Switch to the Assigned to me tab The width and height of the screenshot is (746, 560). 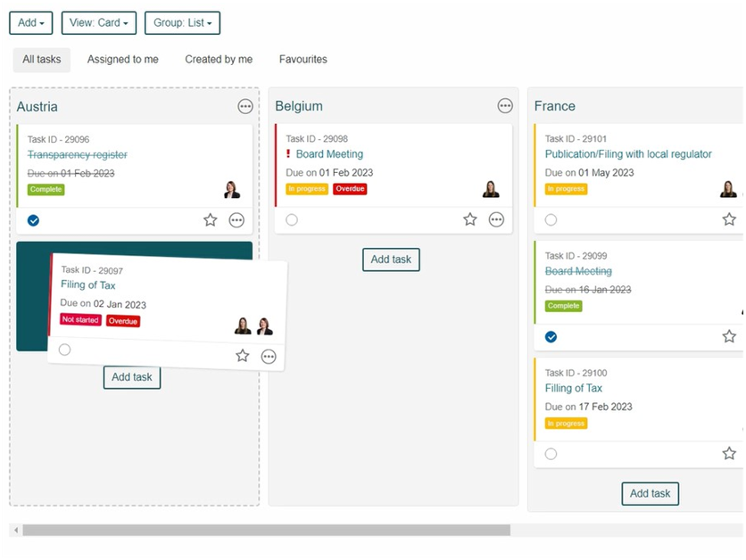coord(122,60)
